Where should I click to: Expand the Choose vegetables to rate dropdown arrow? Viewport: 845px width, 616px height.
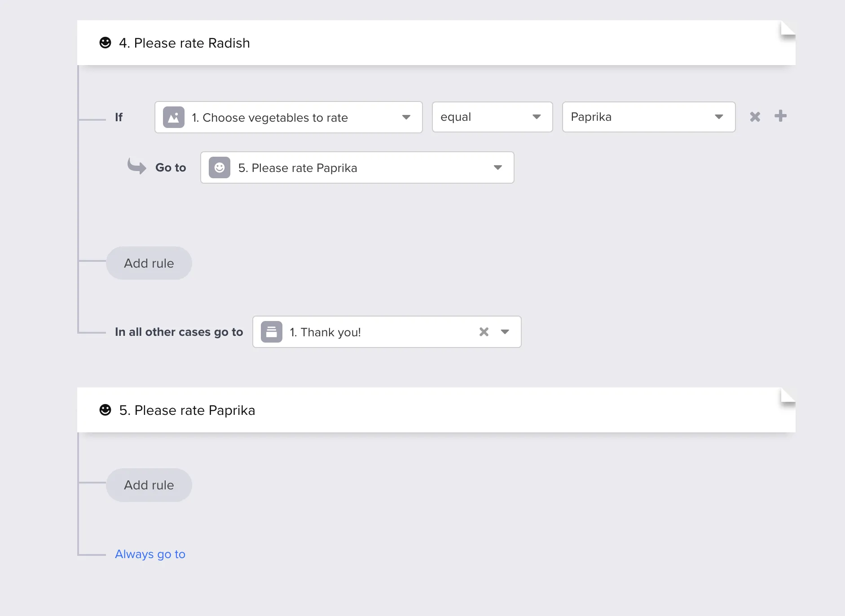click(406, 117)
